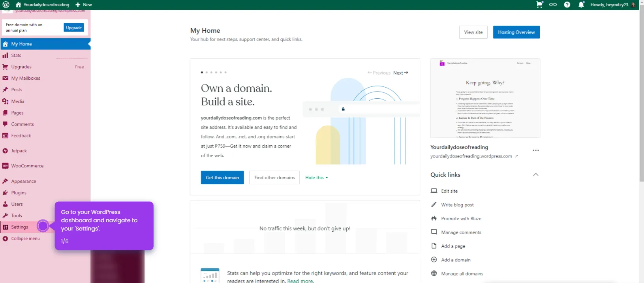Click the house icon beside Yourdailydoseofreading

(18, 5)
